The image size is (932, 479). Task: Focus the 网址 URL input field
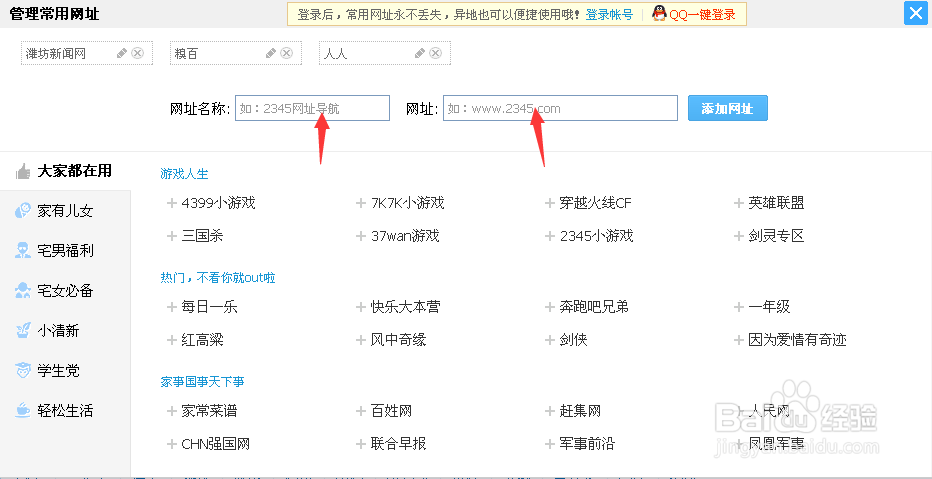(560, 108)
